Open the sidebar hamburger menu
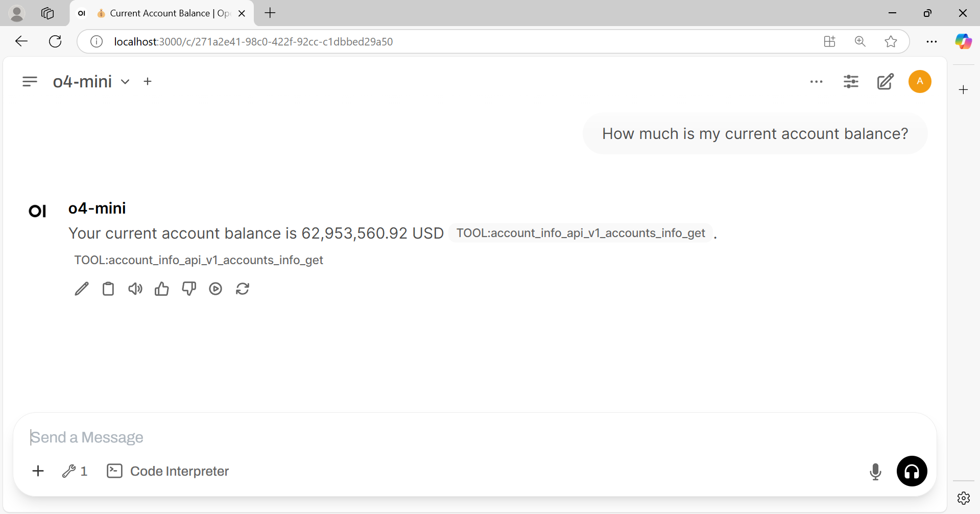 tap(30, 82)
